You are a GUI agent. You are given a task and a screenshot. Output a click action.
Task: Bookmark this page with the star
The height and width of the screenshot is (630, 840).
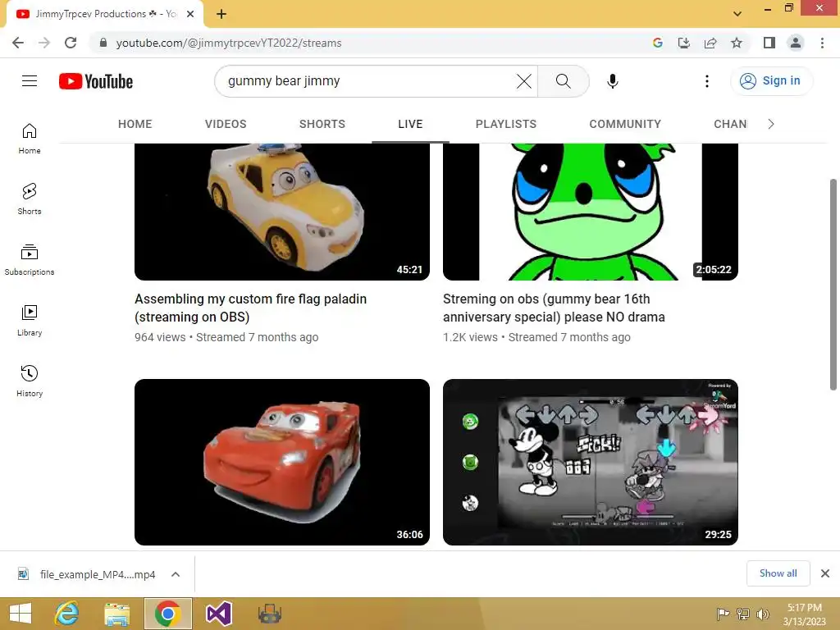click(737, 43)
